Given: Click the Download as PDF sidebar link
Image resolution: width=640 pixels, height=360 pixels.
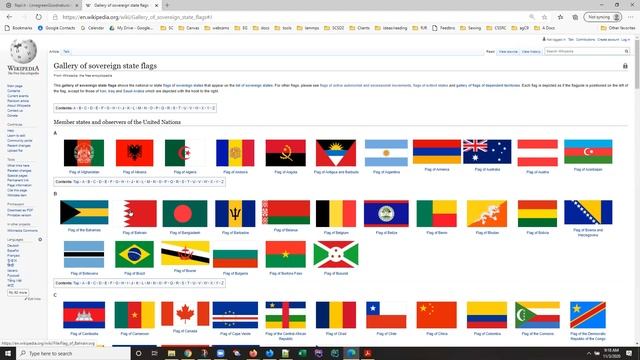Looking at the screenshot, I should [20, 210].
